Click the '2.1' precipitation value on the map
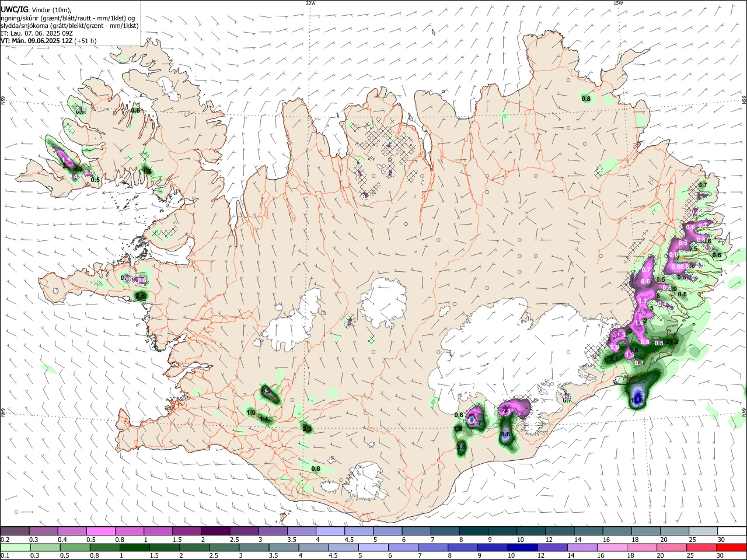747x560 pixels. point(614,359)
